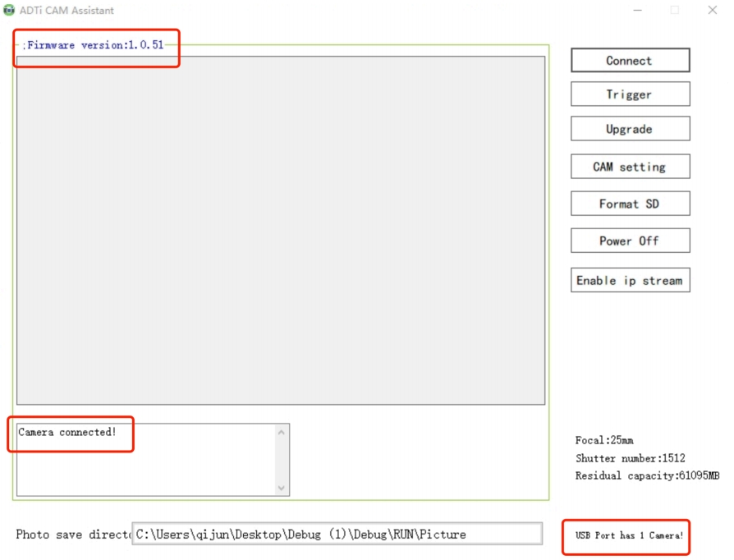Enable ip stream
Image resolution: width=734 pixels, height=560 pixels.
[x=630, y=280]
